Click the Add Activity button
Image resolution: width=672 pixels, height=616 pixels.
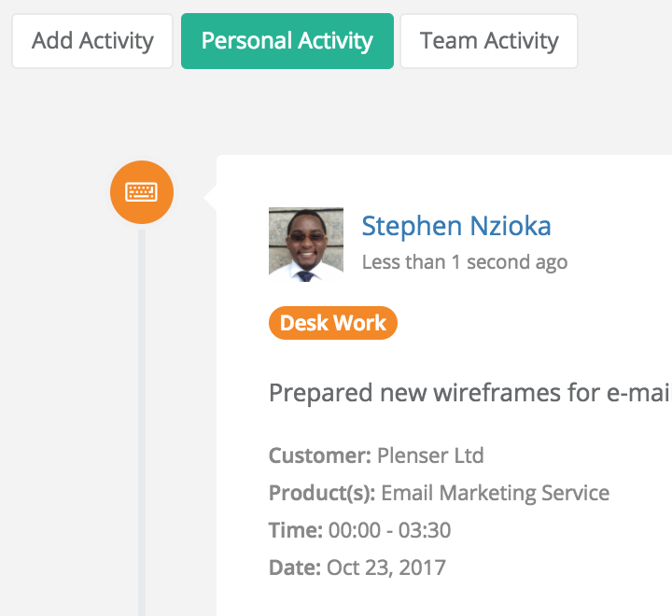(92, 41)
